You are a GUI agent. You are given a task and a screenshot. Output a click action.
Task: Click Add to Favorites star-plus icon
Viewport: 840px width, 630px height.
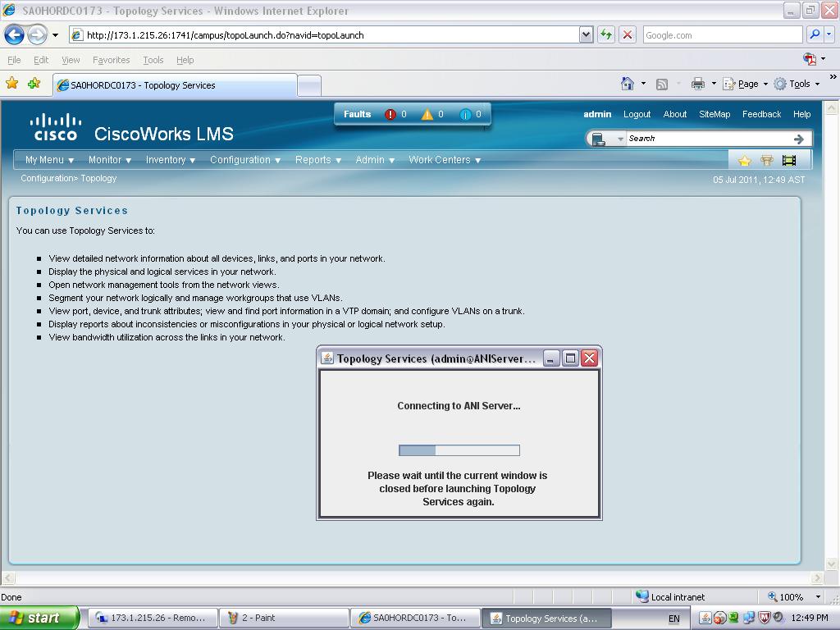click(34, 83)
